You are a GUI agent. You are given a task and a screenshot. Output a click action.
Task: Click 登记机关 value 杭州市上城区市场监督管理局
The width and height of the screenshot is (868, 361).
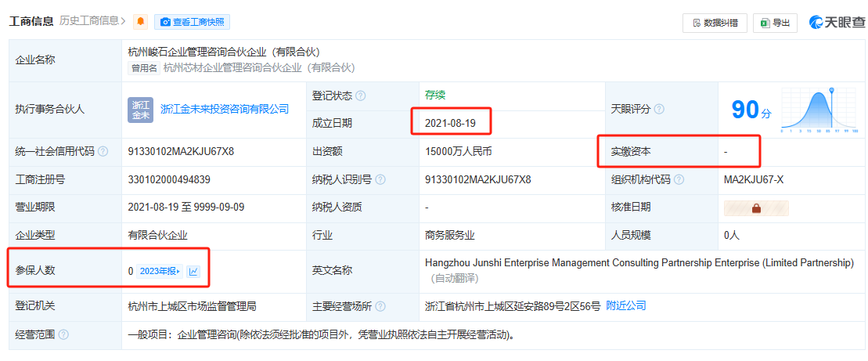coord(192,305)
